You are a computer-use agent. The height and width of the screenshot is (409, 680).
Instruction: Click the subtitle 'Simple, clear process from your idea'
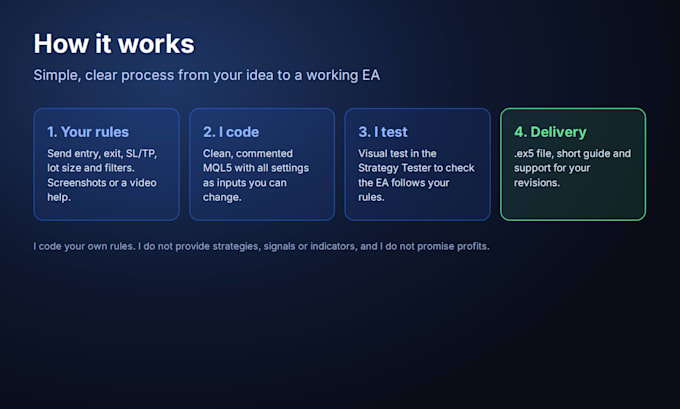coord(153,75)
